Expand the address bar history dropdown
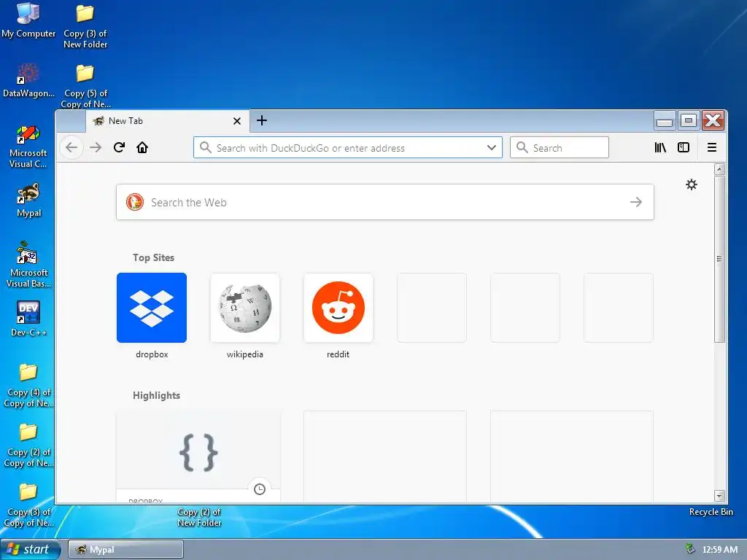This screenshot has width=747, height=560. click(492, 147)
